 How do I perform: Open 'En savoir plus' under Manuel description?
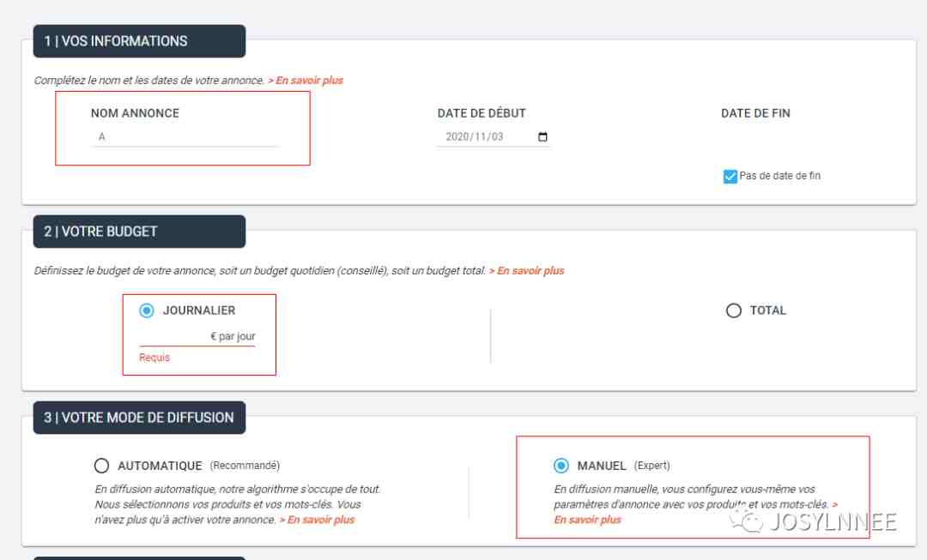pos(588,520)
